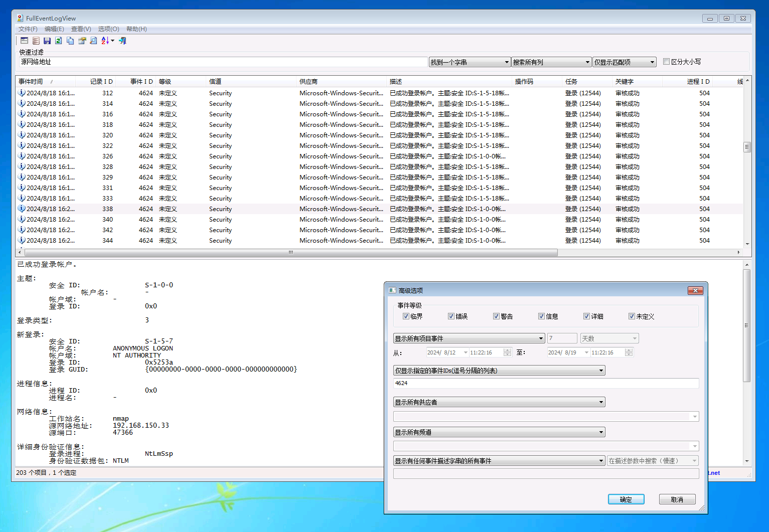This screenshot has width=769, height=532.
Task: Open the 仅显示指定的事件IDs dropdown
Action: pos(499,371)
